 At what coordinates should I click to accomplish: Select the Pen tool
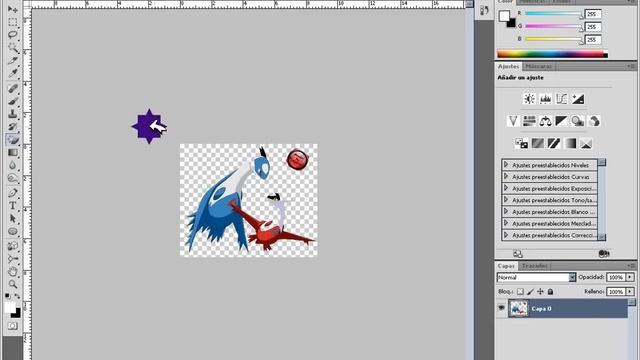pyautogui.click(x=13, y=193)
